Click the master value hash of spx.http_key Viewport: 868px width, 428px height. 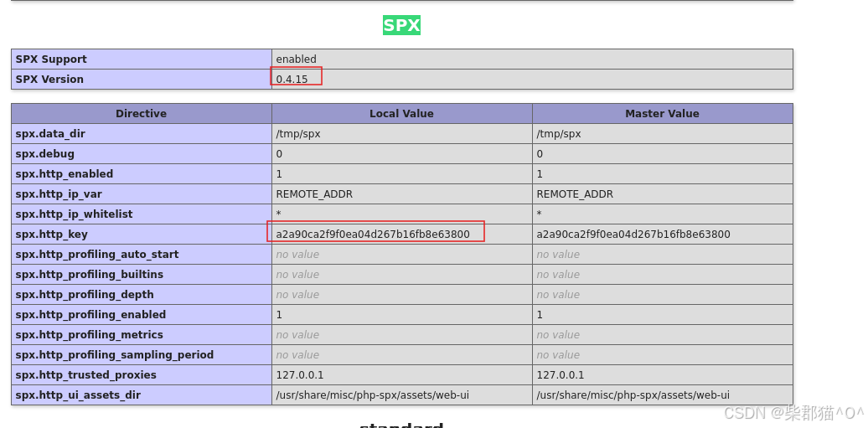(633, 235)
